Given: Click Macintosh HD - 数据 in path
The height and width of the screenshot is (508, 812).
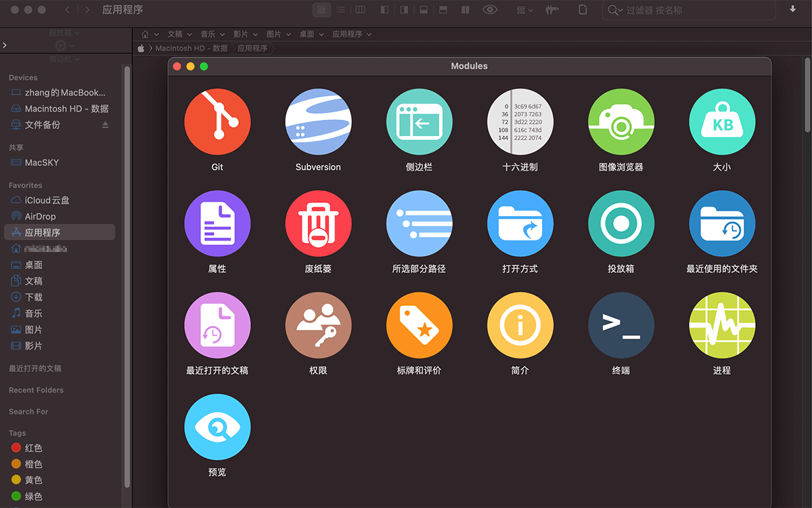Looking at the screenshot, I should pos(191,49).
